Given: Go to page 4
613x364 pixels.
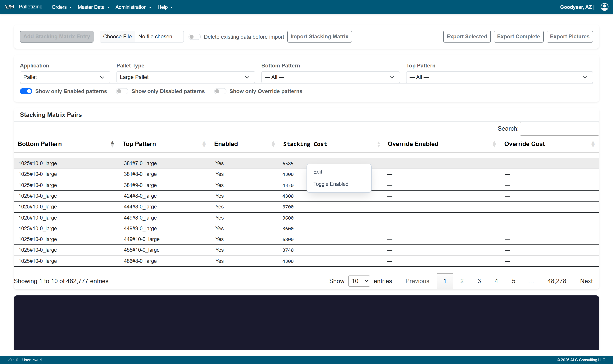Looking at the screenshot, I should (x=496, y=281).
